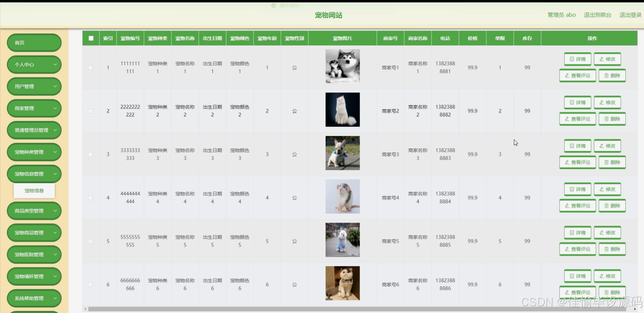The image size is (644, 313).
Task: Click scrollbar left arrow at table bottom
Action: [x=85, y=309]
